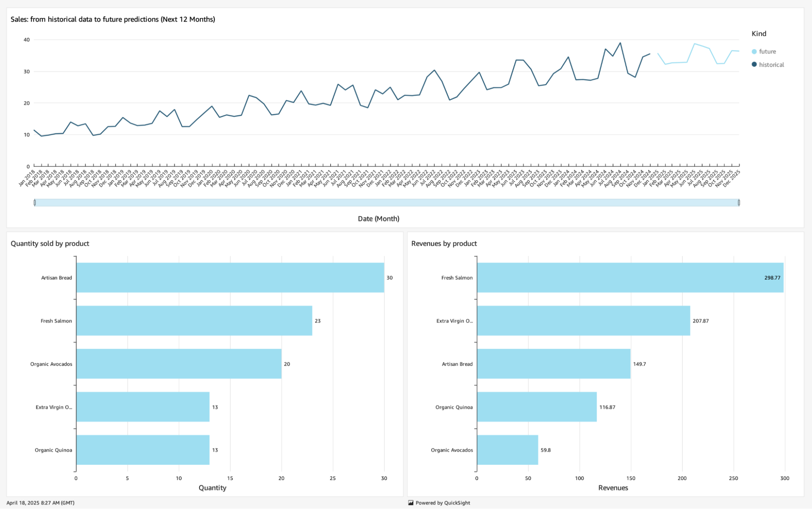The image size is (812, 509).
Task: Select the Fresh Salmon revenue bar
Action: coord(630,277)
